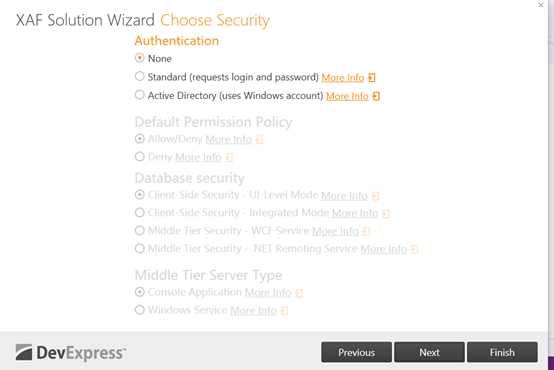Click the link icon beside WCF Service More Info

[x=366, y=231]
